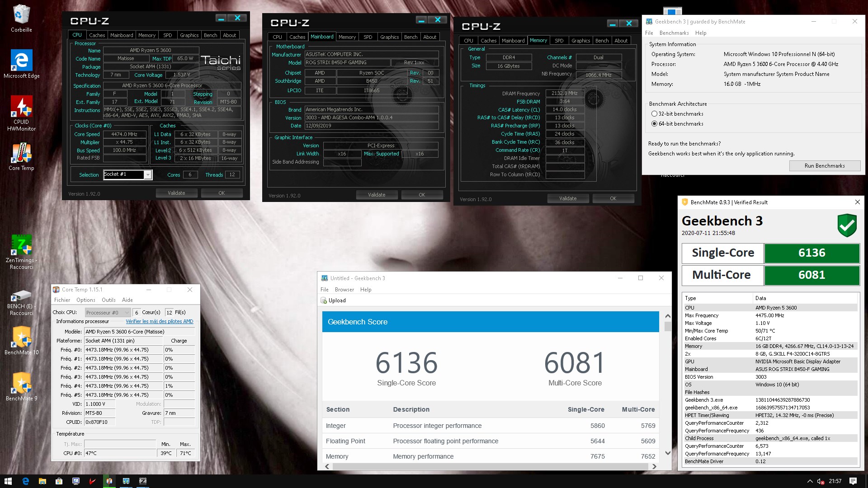The image size is (868, 488).
Task: Open the Microsoft Edge desktop shortcut
Action: (21, 64)
